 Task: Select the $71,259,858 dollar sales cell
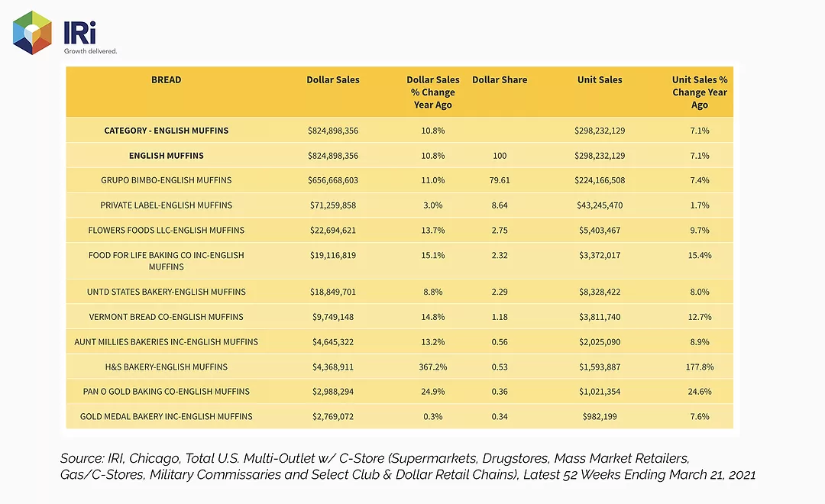[333, 205]
